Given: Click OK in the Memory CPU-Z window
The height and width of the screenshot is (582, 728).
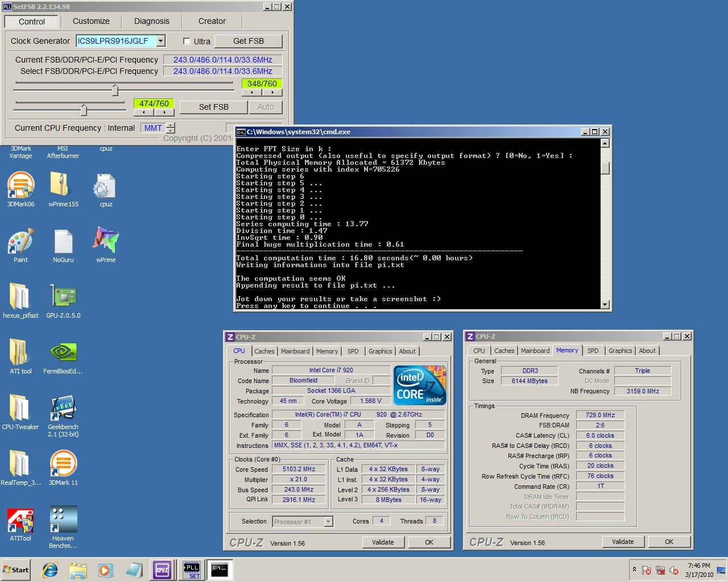Looking at the screenshot, I should tap(669, 542).
